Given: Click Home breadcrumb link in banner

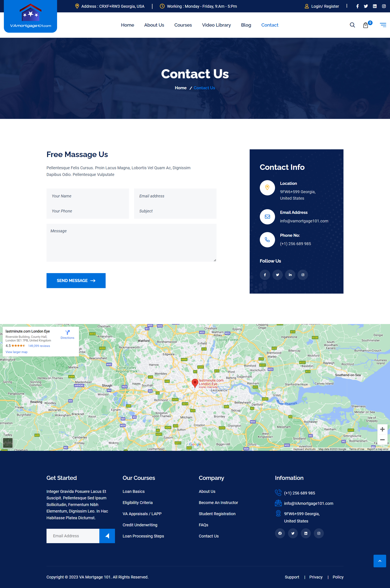Looking at the screenshot, I should click(181, 88).
